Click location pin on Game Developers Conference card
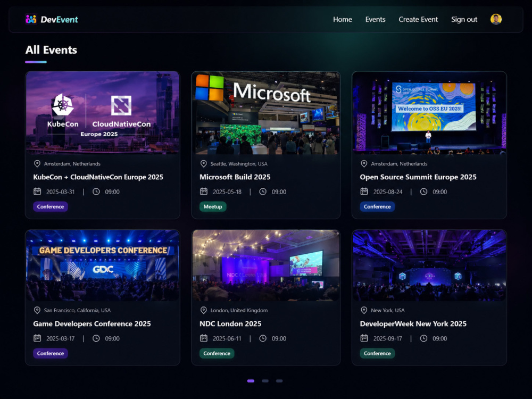Screen dimensions: 532x399 tap(37, 310)
